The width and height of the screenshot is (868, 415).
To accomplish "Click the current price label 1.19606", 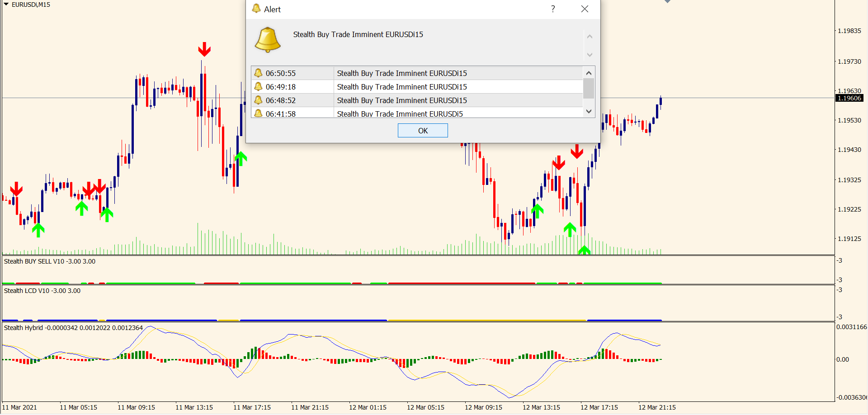I will click(x=849, y=98).
